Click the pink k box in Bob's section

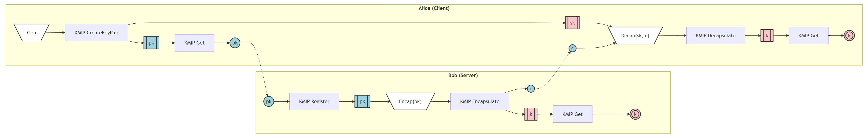click(531, 114)
